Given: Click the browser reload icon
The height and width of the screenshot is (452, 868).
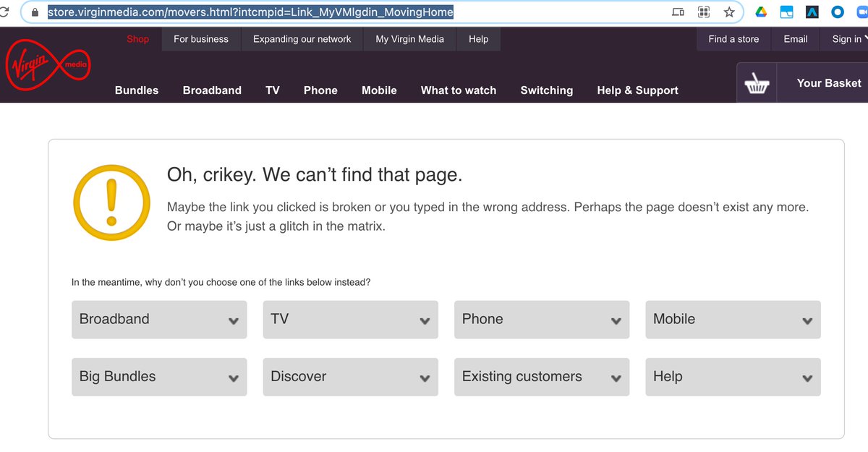Looking at the screenshot, I should [4, 12].
